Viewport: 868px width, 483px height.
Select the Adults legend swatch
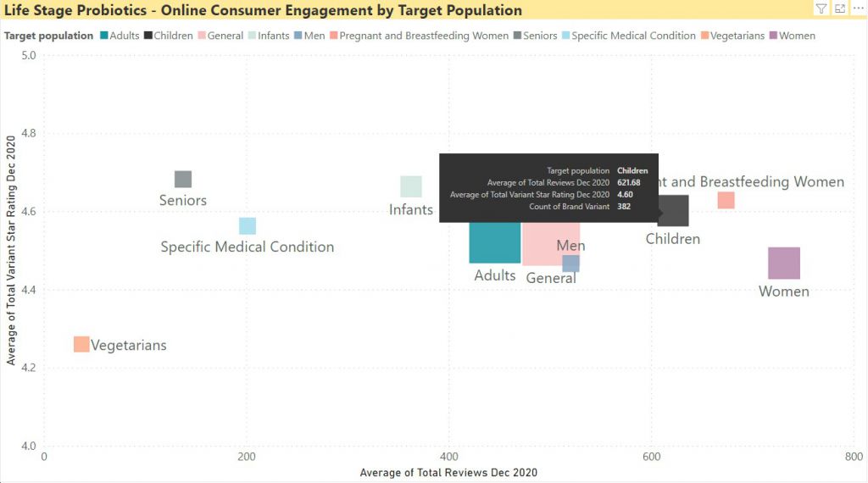click(104, 36)
